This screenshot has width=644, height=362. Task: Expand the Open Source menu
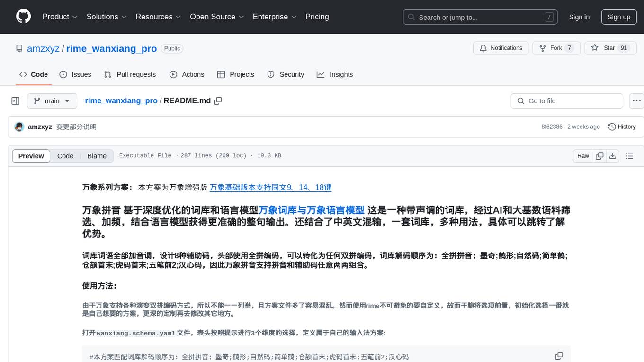point(217,17)
